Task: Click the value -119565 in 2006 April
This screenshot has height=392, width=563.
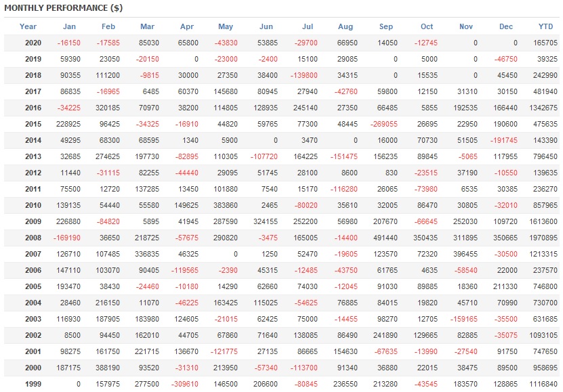Action: point(184,270)
